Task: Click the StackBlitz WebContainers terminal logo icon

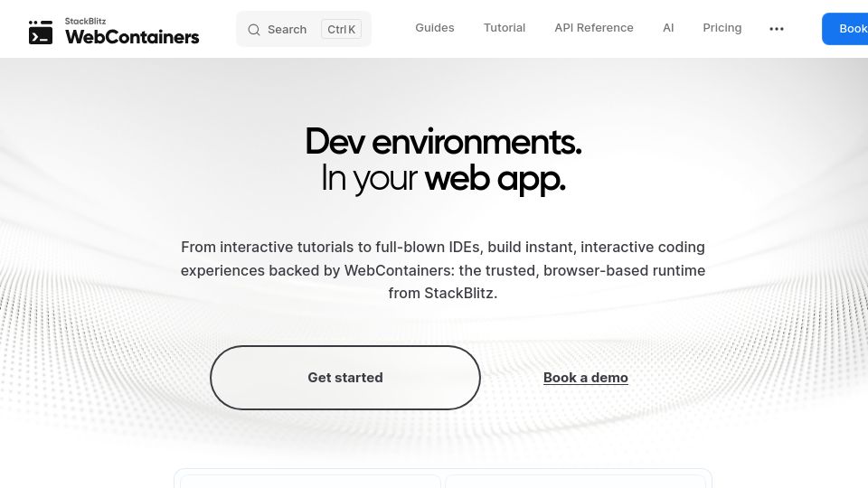Action: (41, 33)
